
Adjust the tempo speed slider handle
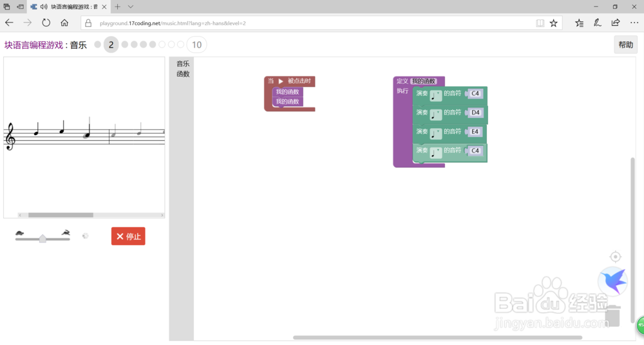(x=43, y=239)
